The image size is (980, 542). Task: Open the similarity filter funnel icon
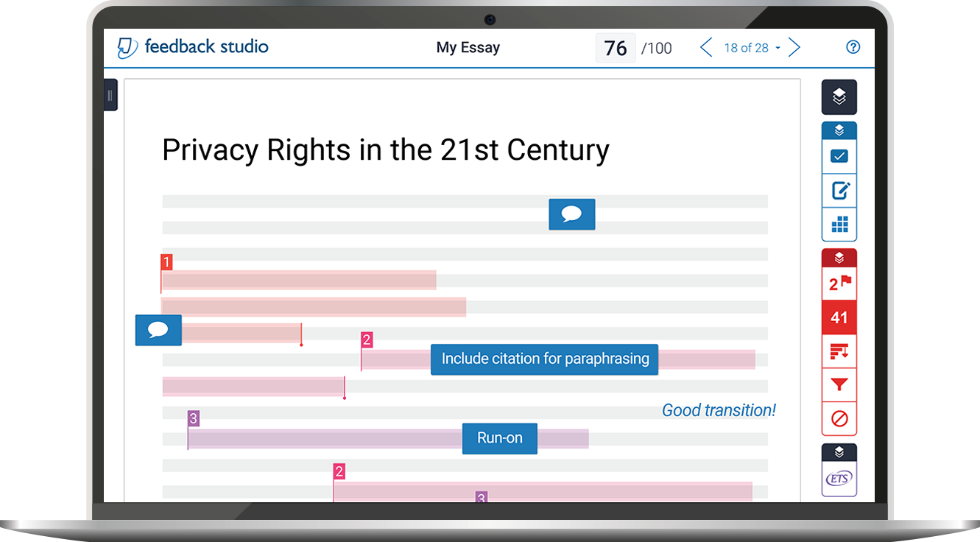tap(839, 385)
